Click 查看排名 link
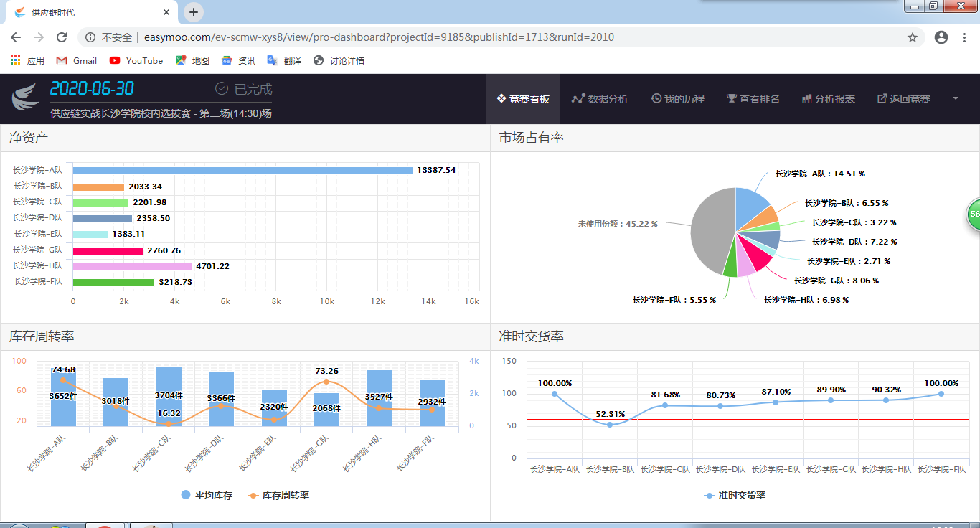This screenshot has height=528, width=980. [x=753, y=99]
